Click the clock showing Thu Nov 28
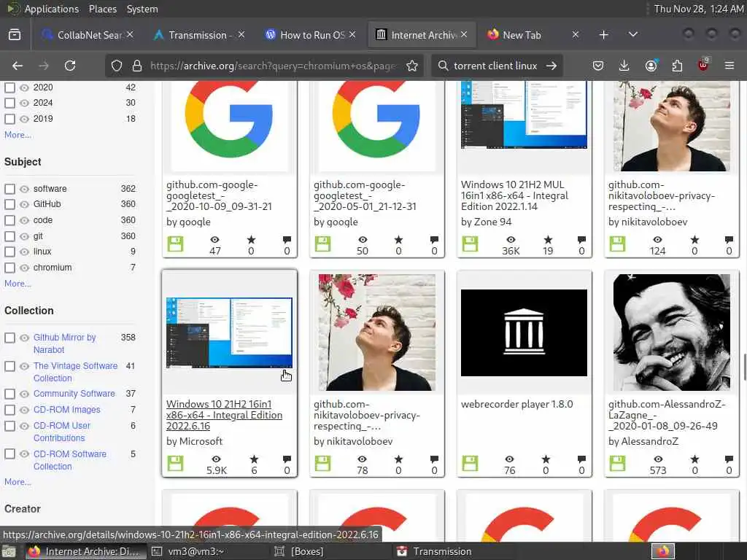This screenshot has width=747, height=560. (698, 9)
